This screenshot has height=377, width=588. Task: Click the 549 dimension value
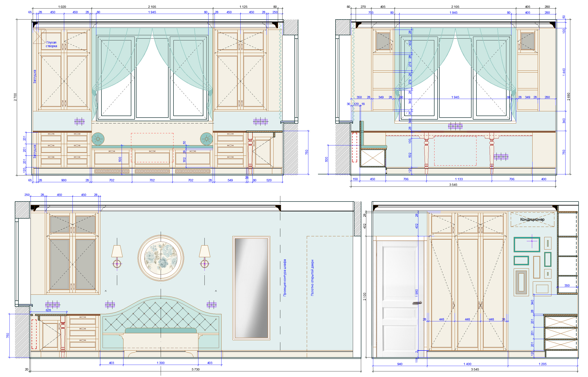pyautogui.click(x=230, y=180)
